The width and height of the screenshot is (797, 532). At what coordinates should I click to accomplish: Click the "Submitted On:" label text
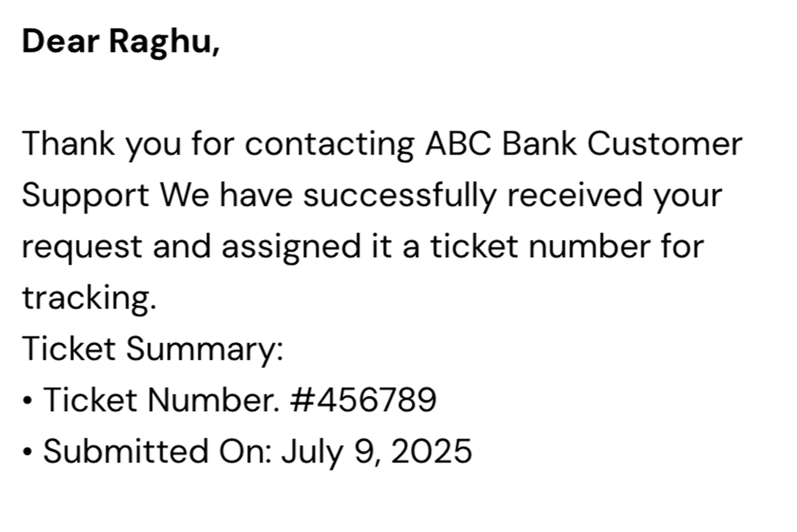(x=157, y=451)
